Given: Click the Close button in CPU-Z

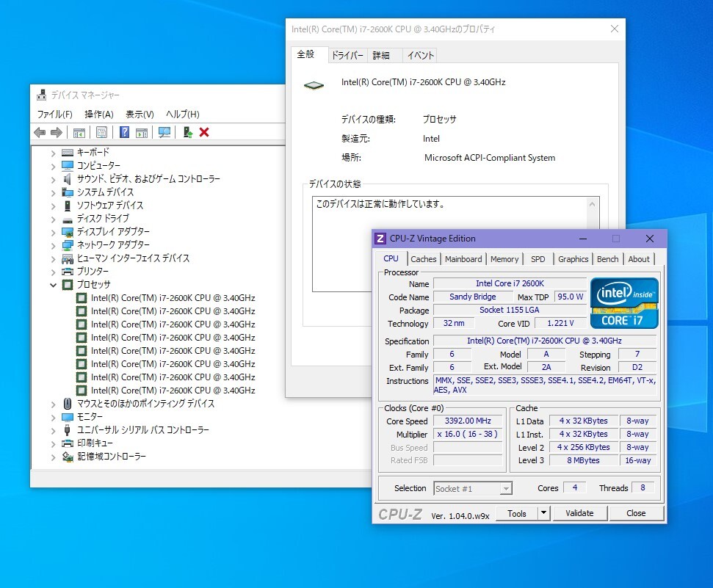Looking at the screenshot, I should (636, 513).
